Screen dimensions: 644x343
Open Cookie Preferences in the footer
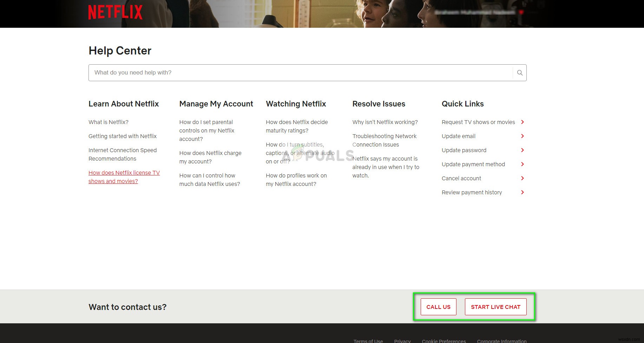[x=443, y=341]
